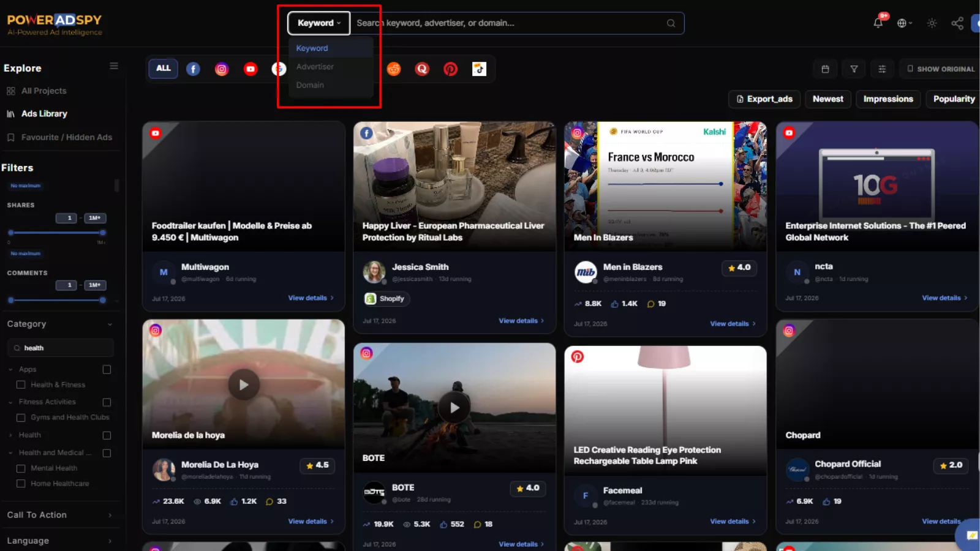The width and height of the screenshot is (980, 551).
Task: Expand the Call To Action section
Action: pos(110,515)
